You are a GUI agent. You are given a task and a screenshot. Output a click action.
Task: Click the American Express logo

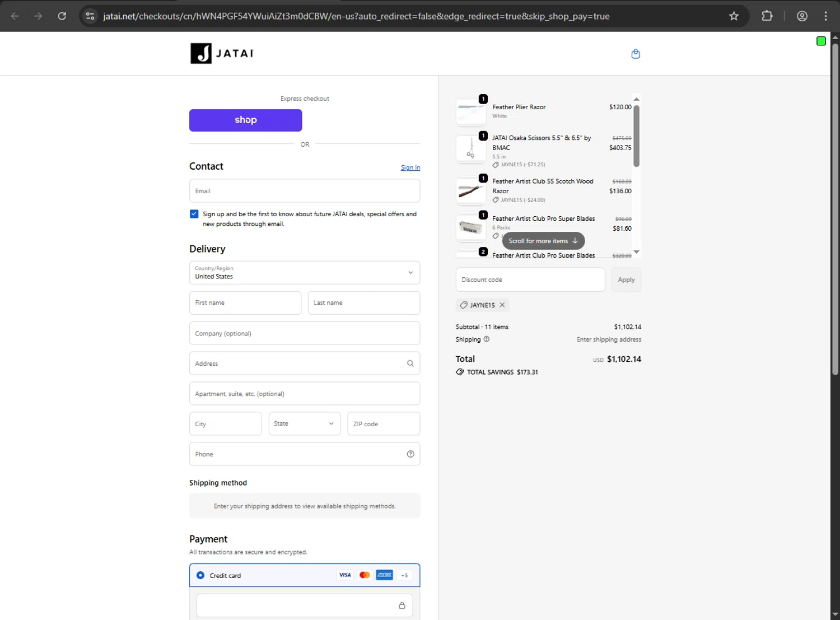(384, 575)
